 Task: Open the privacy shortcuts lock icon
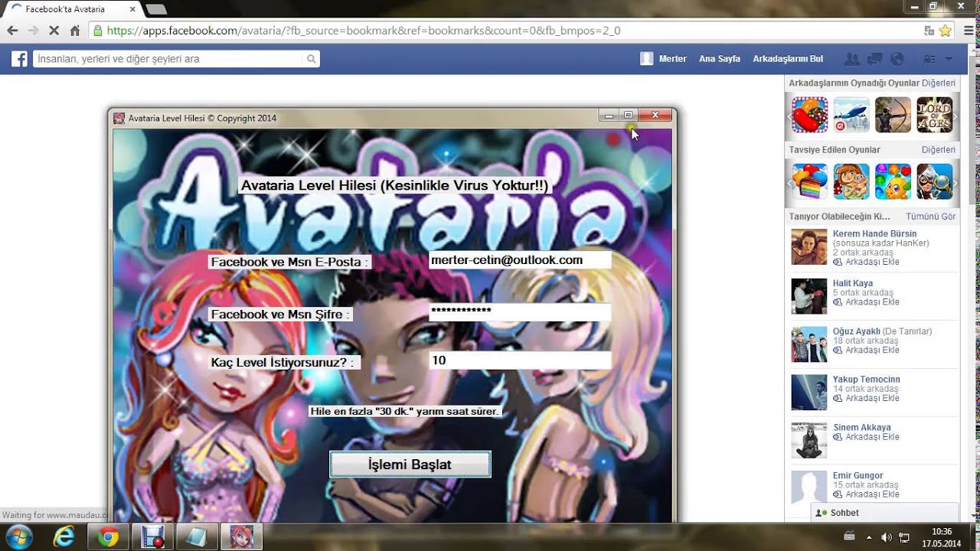tap(929, 59)
